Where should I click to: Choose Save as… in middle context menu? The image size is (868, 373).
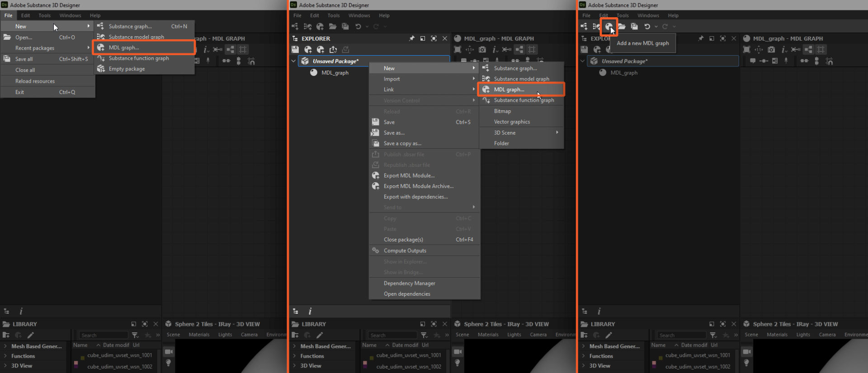tap(424, 132)
